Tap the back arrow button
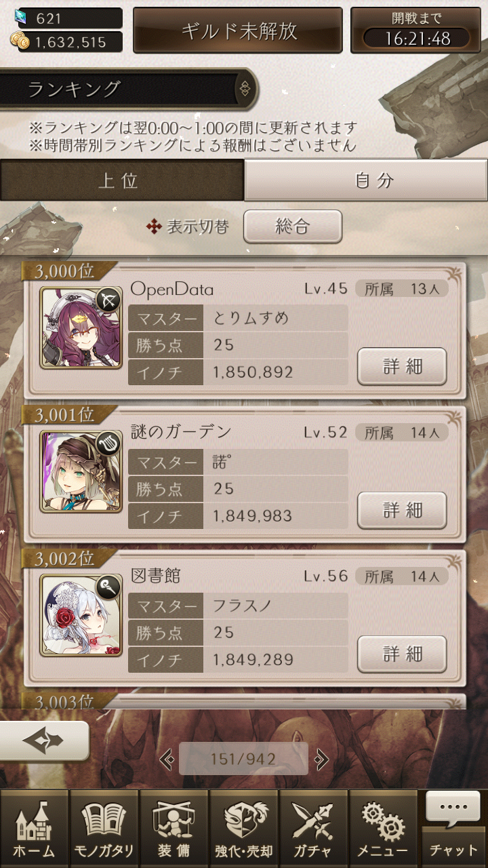Viewport: 488px width, 868px height. coord(44,741)
